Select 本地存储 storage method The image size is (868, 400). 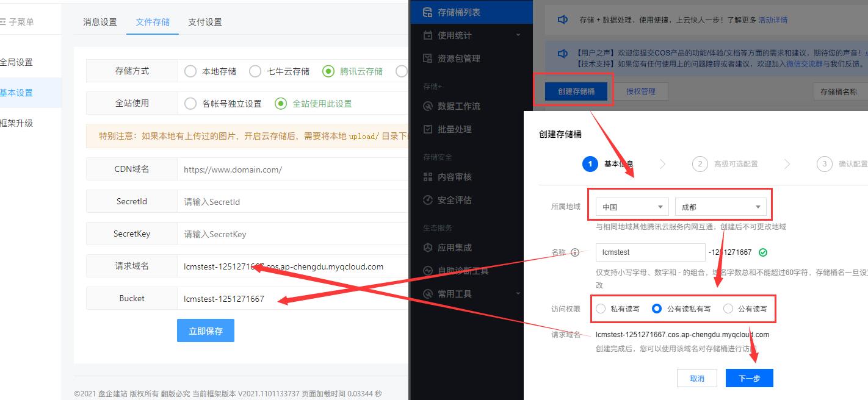[x=210, y=71]
